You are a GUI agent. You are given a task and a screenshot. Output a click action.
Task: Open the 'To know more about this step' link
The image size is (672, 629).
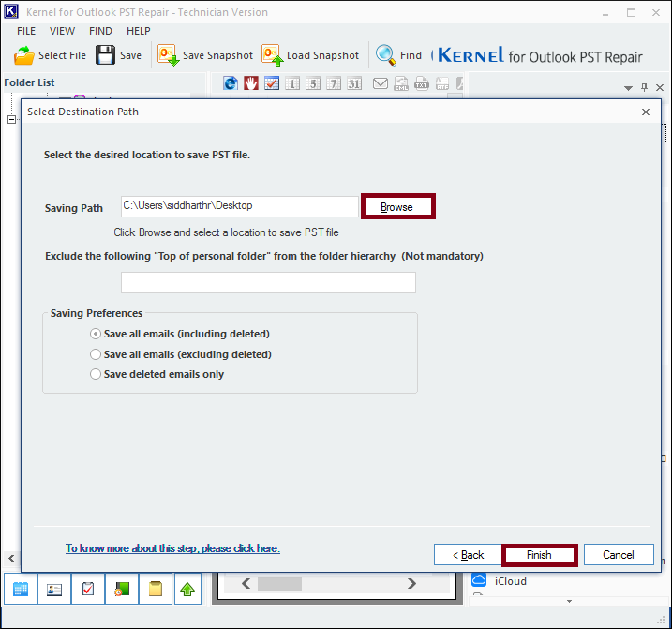coord(172,548)
